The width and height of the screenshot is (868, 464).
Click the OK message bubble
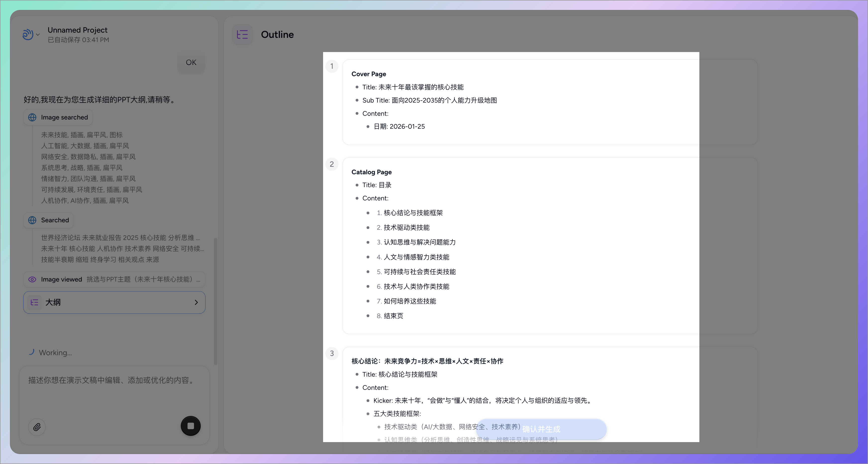191,62
